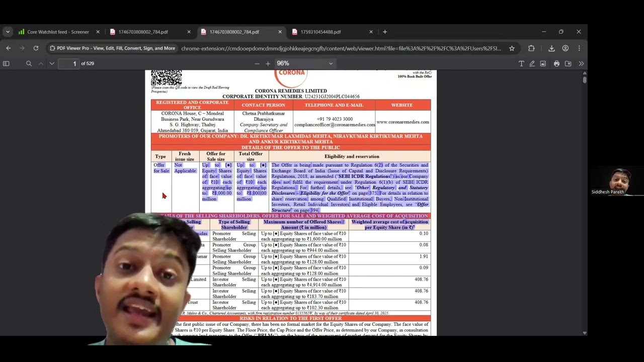Go back in browser history
644x362 pixels.
click(8, 48)
